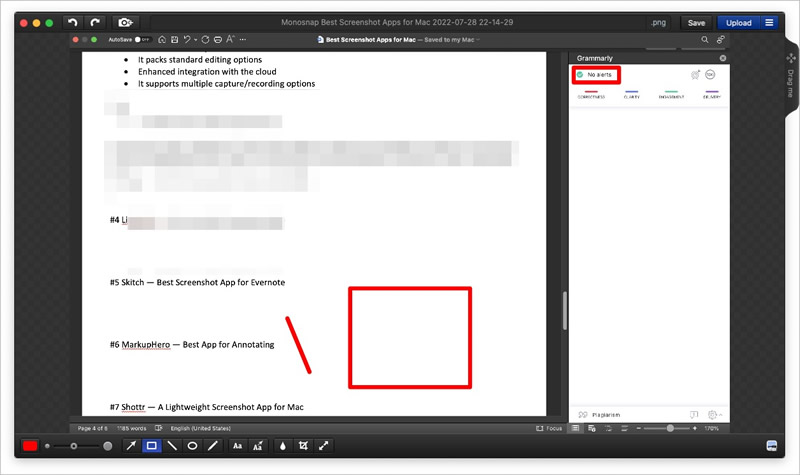This screenshot has height=475, width=800.
Task: Close the Grammarly panel
Action: pyautogui.click(x=722, y=58)
